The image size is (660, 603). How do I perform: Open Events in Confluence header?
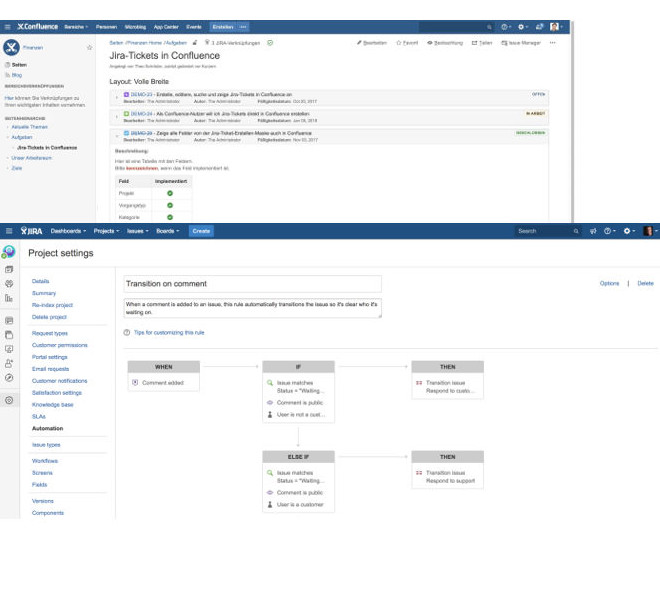point(194,27)
